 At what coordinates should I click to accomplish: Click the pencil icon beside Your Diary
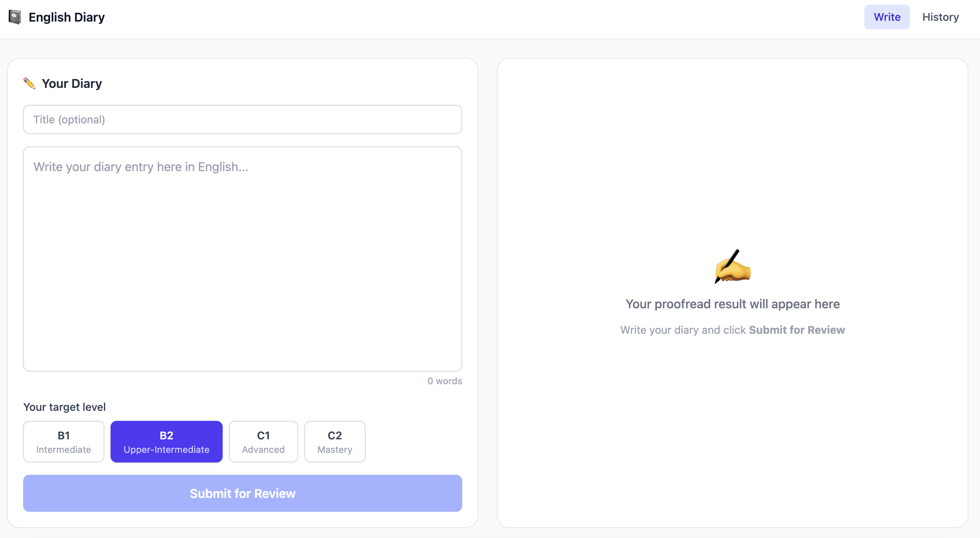tap(29, 83)
